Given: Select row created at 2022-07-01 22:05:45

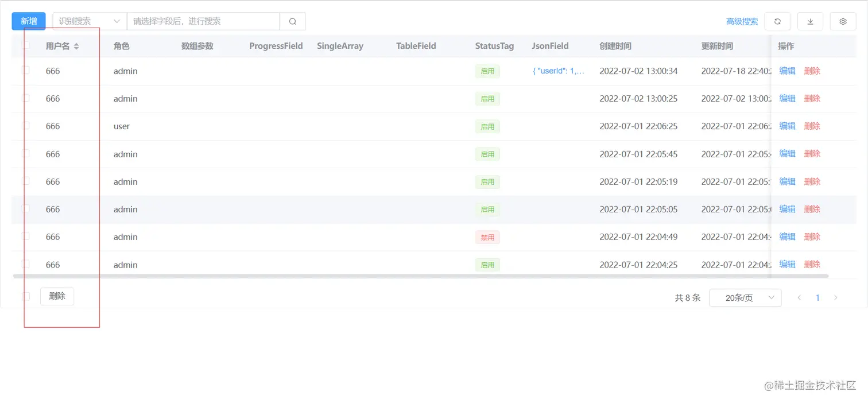Looking at the screenshot, I should pos(26,153).
